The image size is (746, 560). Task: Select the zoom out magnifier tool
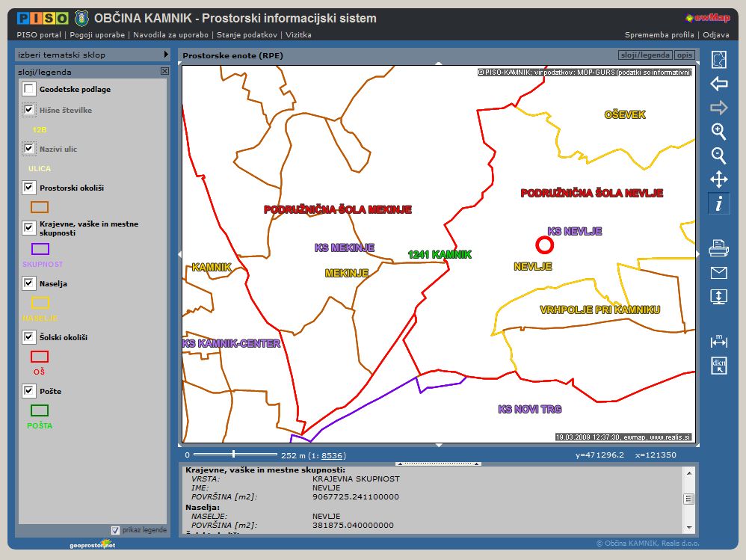[x=718, y=156]
